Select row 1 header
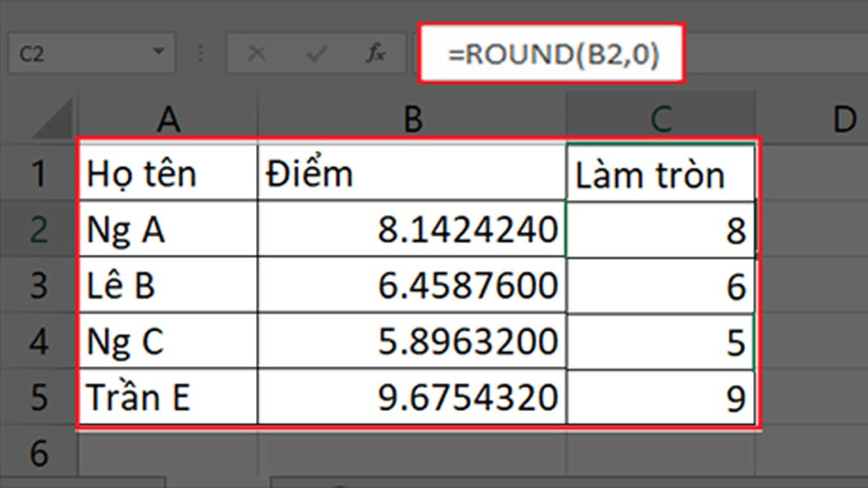The width and height of the screenshot is (868, 488). [39, 172]
